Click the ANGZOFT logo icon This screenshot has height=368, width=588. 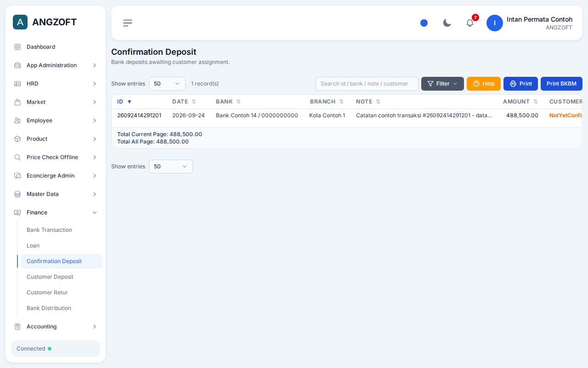(20, 22)
